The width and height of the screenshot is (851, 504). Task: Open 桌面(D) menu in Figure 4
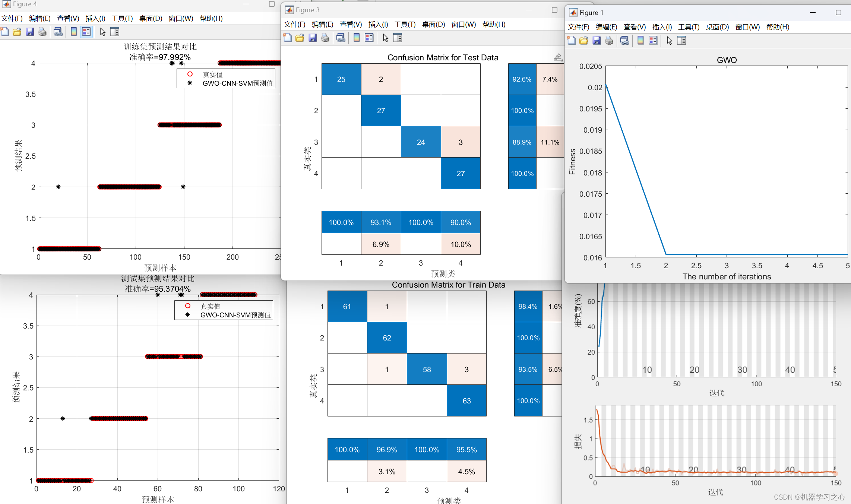tap(151, 19)
